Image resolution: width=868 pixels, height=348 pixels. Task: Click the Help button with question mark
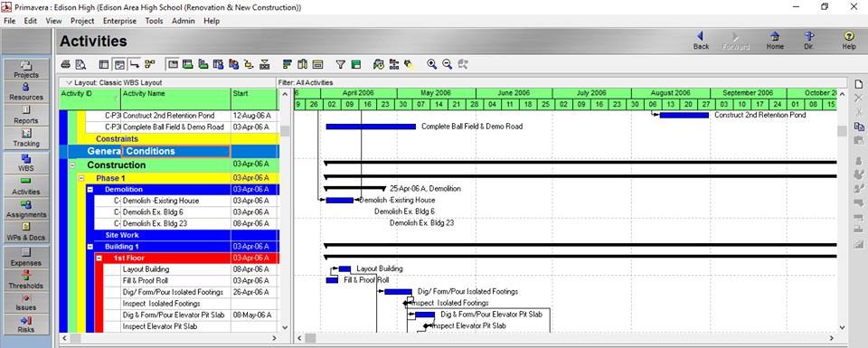[849, 41]
